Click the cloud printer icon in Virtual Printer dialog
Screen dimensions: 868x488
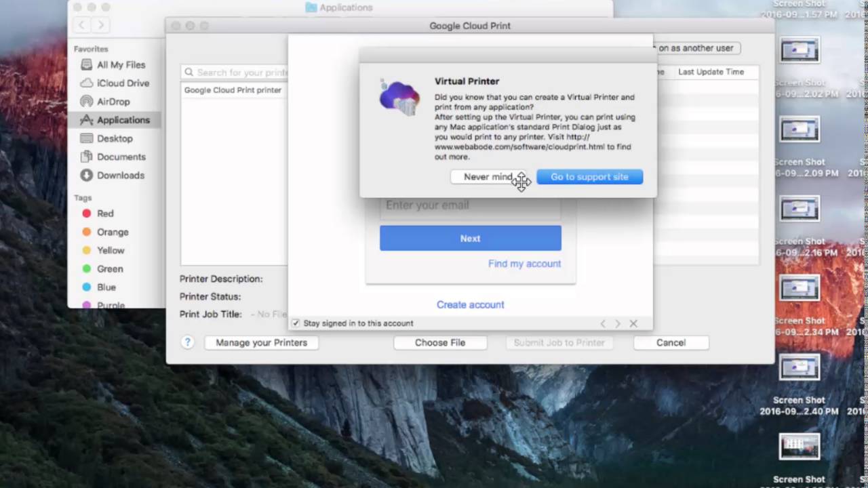coord(399,97)
